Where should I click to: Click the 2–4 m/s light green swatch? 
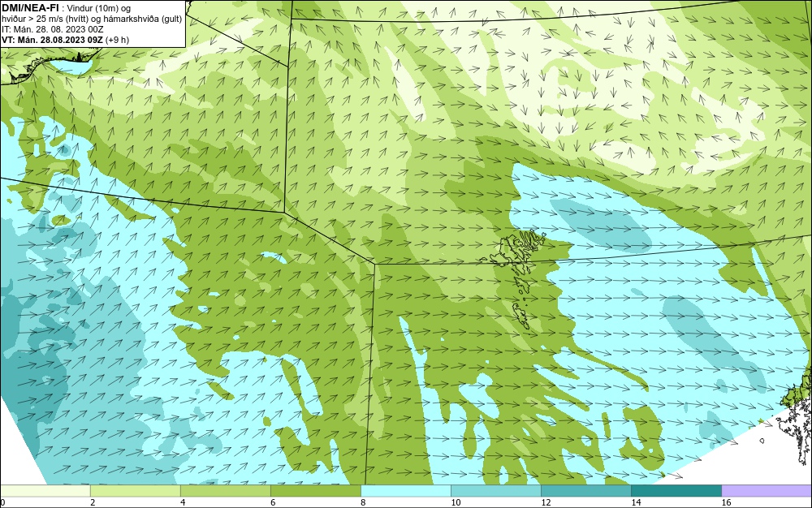pos(135,490)
